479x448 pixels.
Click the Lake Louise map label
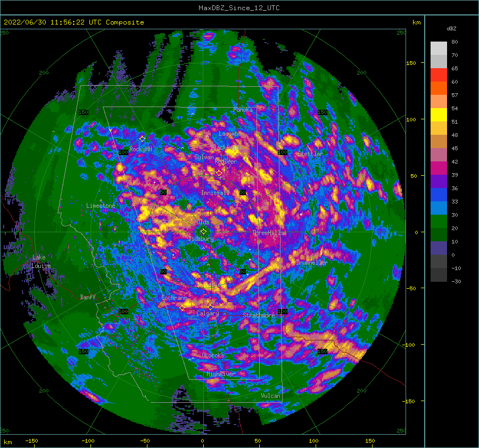[x=41, y=262]
